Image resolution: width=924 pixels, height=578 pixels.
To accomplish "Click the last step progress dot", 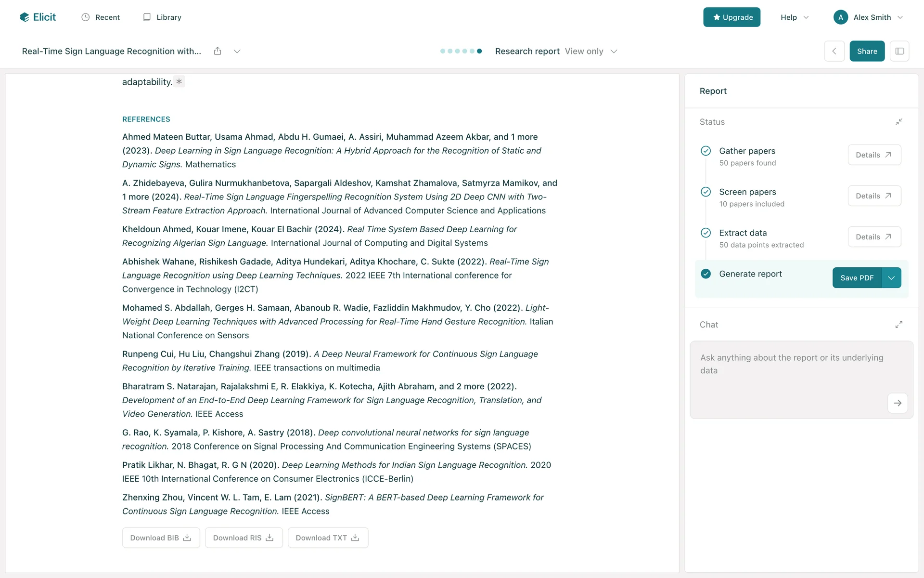I will (x=479, y=51).
